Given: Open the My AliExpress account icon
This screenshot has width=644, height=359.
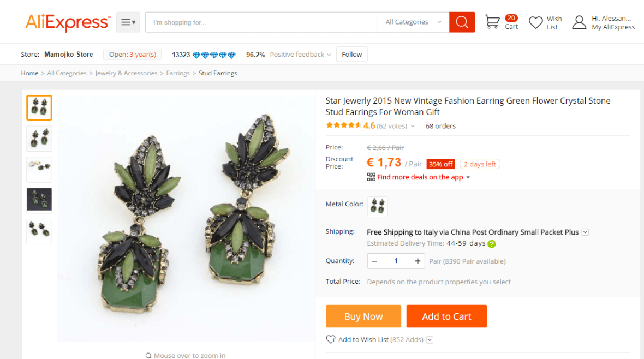Looking at the screenshot, I should 579,22.
